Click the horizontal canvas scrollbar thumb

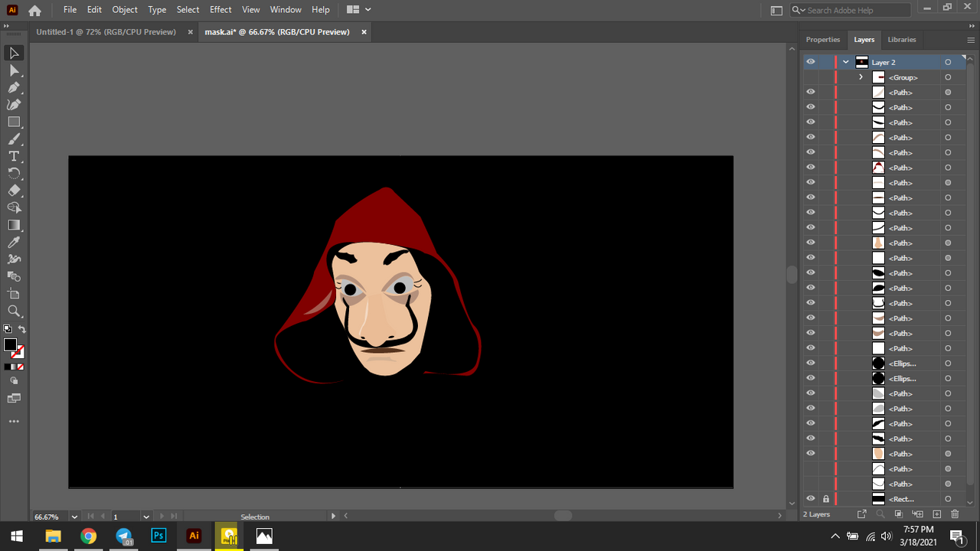click(x=563, y=516)
